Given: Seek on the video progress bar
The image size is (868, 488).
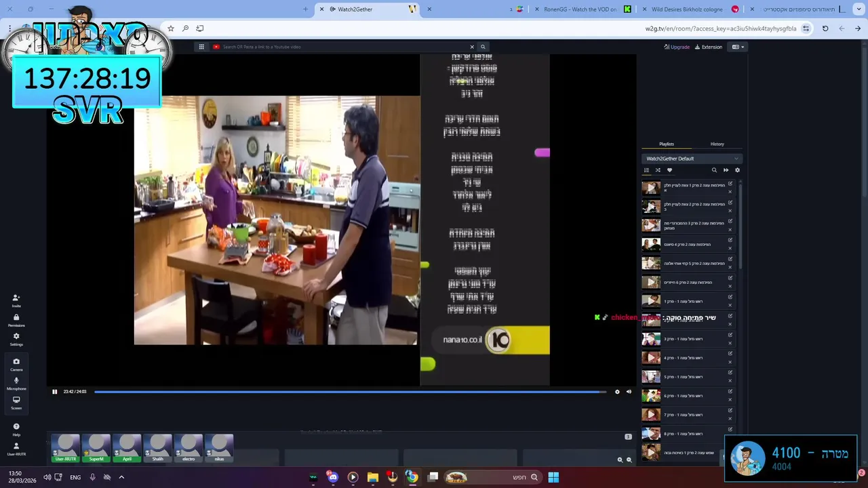Looking at the screenshot, I should tap(350, 392).
